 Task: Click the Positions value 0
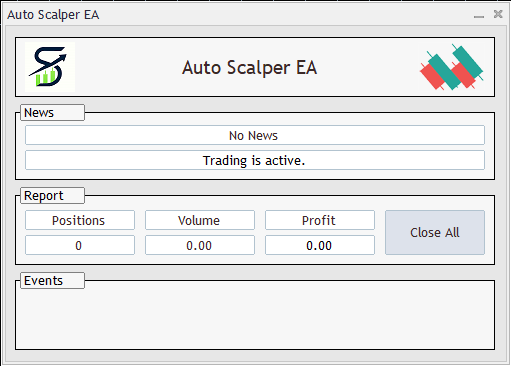coord(80,245)
